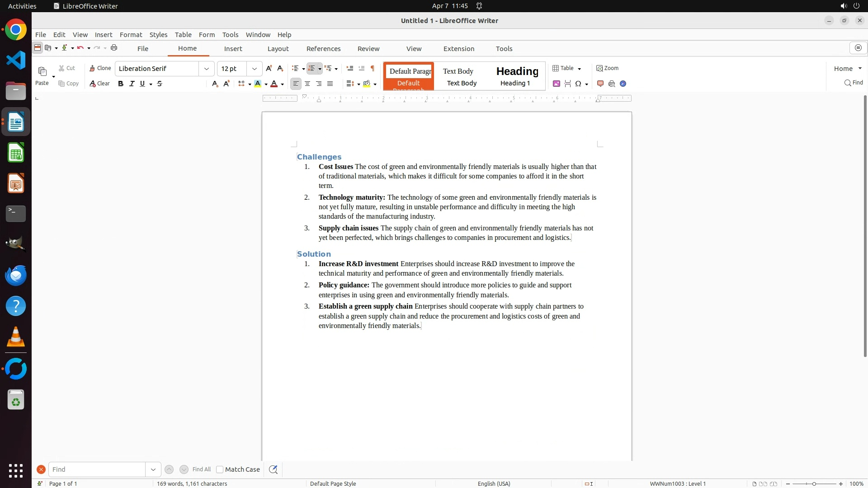
Task: Switch to the Layout tab
Action: (x=278, y=49)
